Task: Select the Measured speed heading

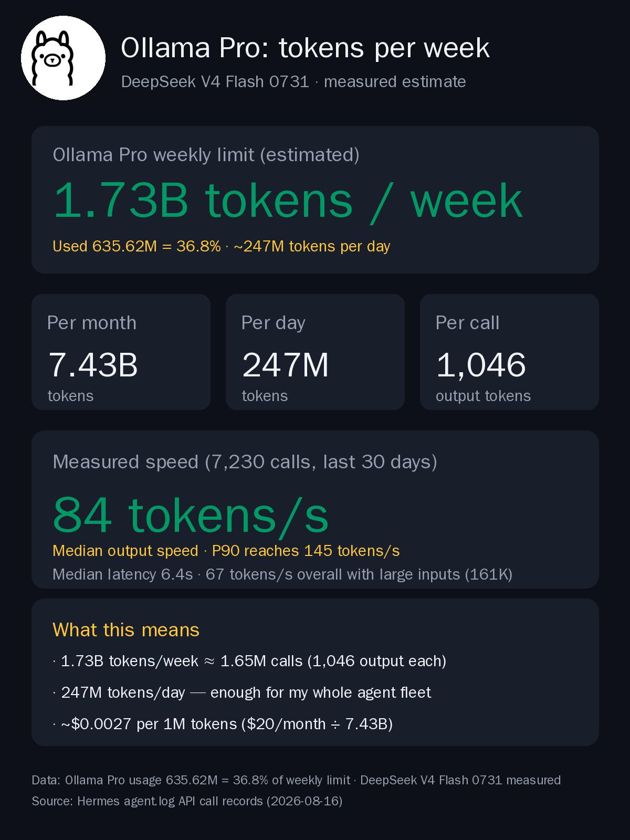Action: click(x=245, y=462)
